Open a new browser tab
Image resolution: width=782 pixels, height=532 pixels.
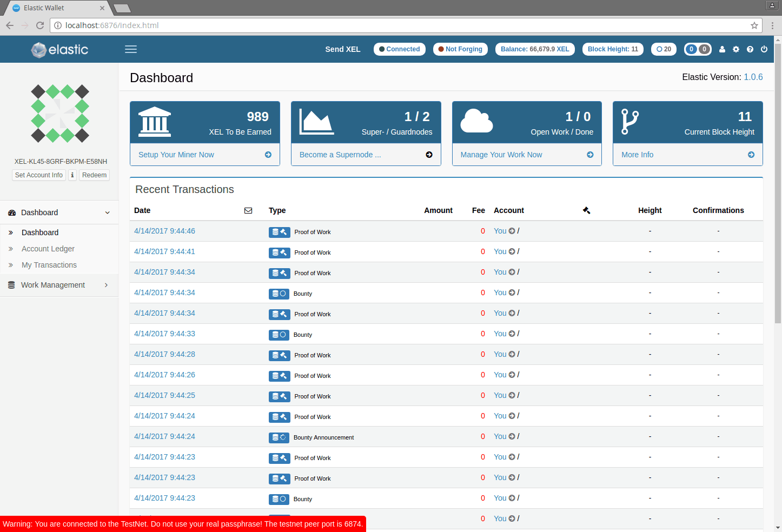click(x=122, y=8)
